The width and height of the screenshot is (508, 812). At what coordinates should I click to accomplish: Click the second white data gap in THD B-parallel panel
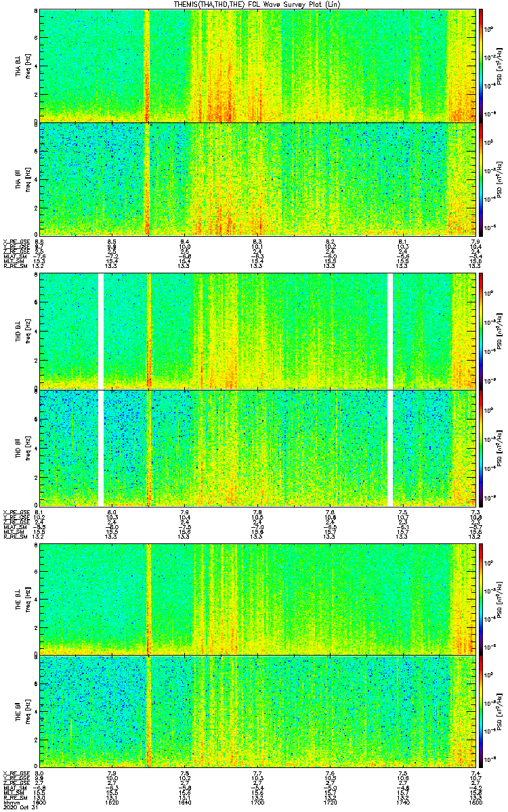390,447
